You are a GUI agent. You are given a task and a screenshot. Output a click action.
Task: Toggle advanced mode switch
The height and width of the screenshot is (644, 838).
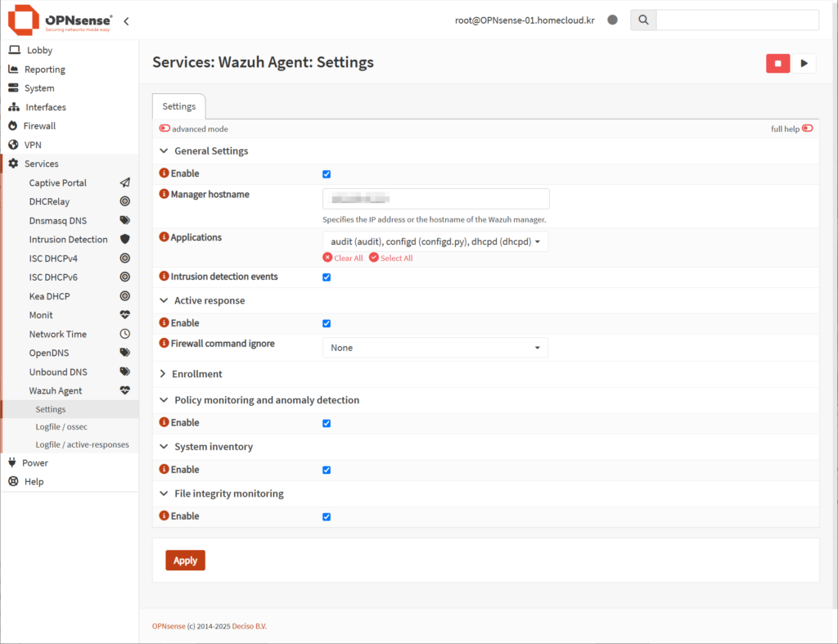click(x=164, y=128)
